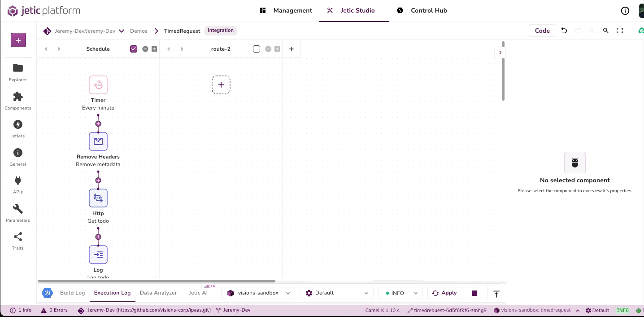Image resolution: width=644 pixels, height=317 pixels.
Task: Click the Default settings status entry
Action: click(x=597, y=310)
